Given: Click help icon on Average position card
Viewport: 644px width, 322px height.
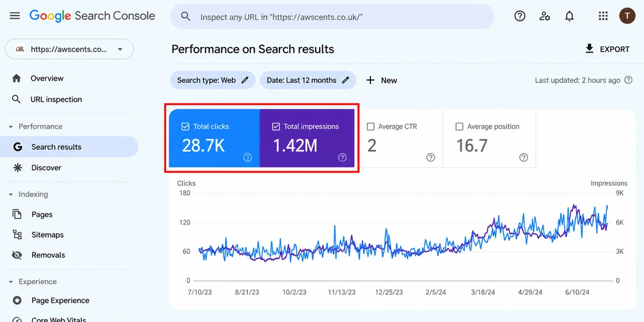Looking at the screenshot, I should pos(524,157).
